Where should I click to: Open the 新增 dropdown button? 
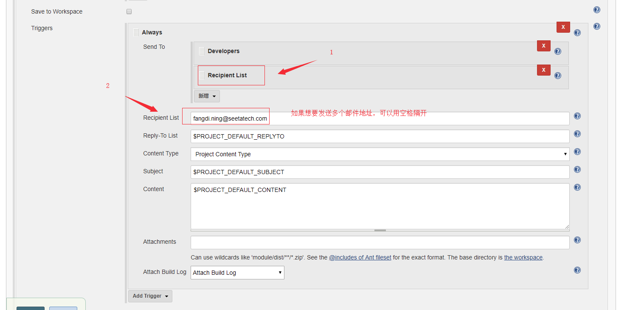tap(207, 96)
